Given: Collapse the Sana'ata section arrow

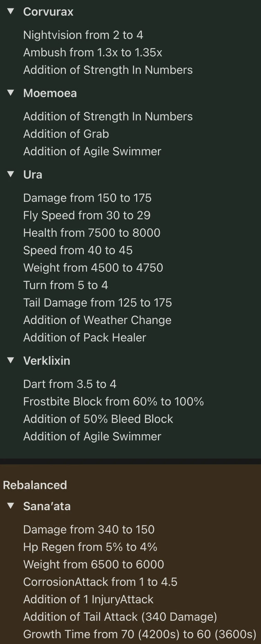Looking at the screenshot, I should click(x=11, y=506).
